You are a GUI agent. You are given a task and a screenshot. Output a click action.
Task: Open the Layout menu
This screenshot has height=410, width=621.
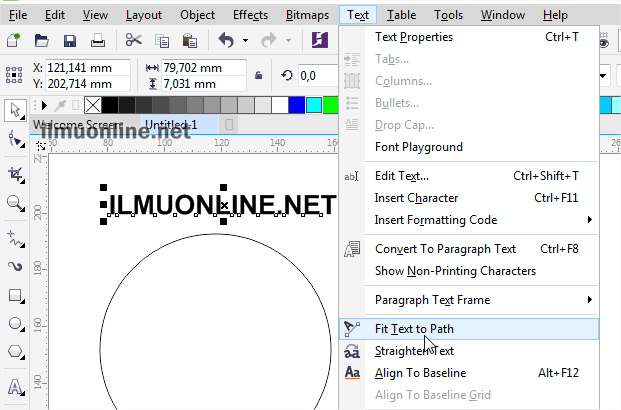point(144,15)
